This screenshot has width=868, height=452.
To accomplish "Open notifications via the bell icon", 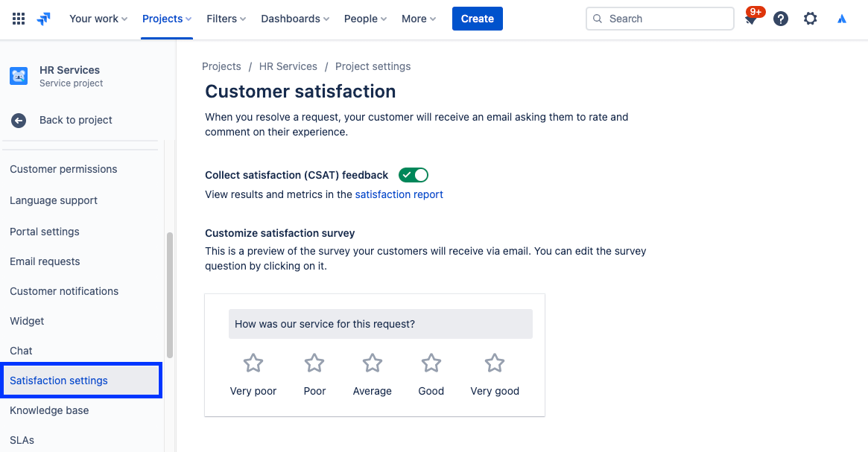I will 749,20.
